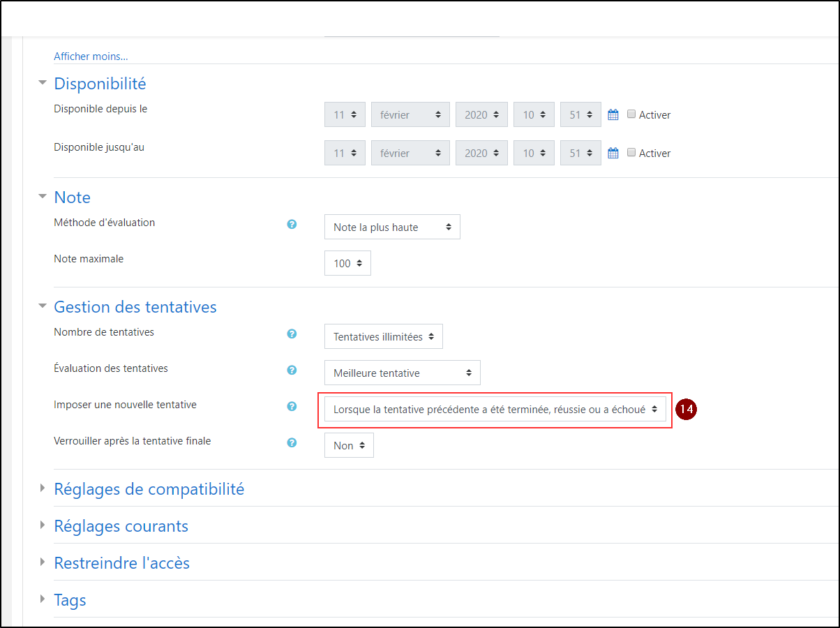Screen dimensions: 840x628
Task: Expand the Tags section
Action: click(x=70, y=600)
